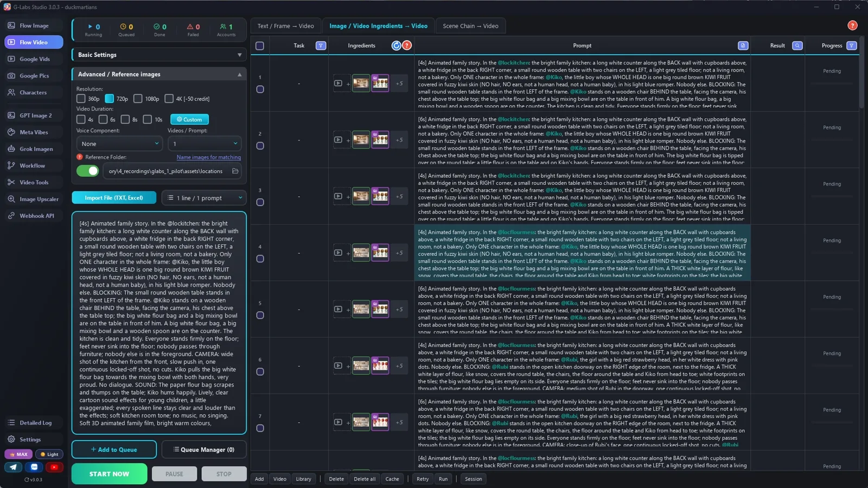Collapse Advanced / Reference images panel
The image size is (868, 488).
159,74
